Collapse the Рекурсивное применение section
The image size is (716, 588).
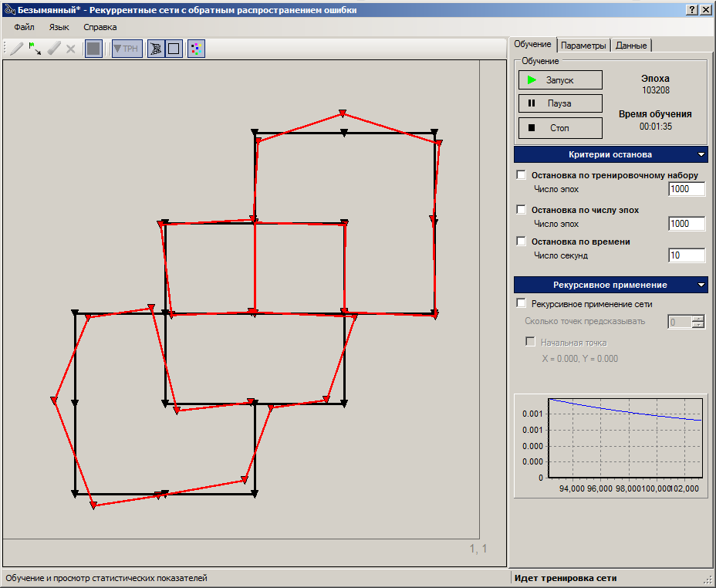click(701, 286)
